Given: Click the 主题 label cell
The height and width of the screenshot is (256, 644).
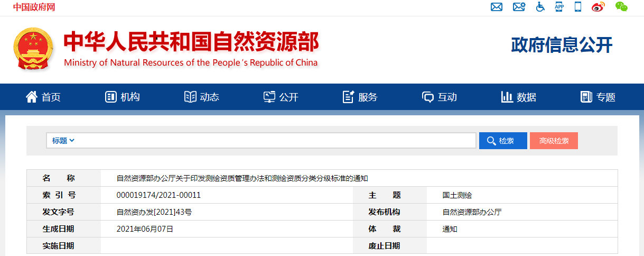Looking at the screenshot, I should pos(390,195).
